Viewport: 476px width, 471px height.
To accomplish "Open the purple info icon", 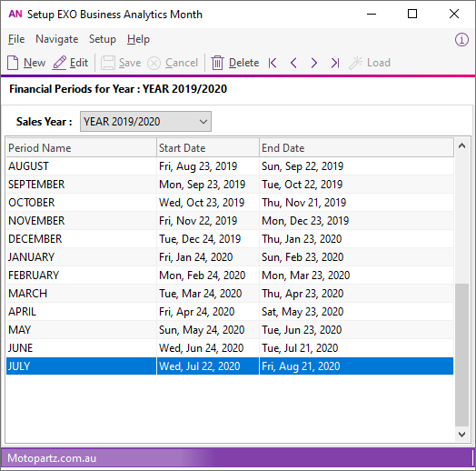I will [461, 39].
